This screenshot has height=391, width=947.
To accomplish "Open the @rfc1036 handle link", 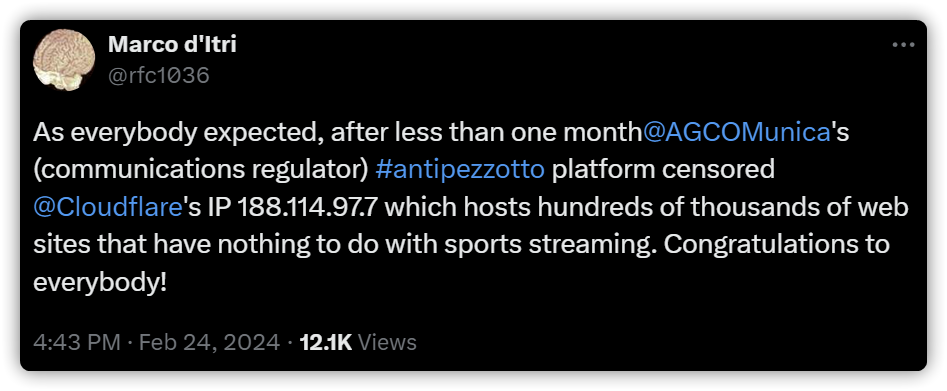I will point(159,76).
